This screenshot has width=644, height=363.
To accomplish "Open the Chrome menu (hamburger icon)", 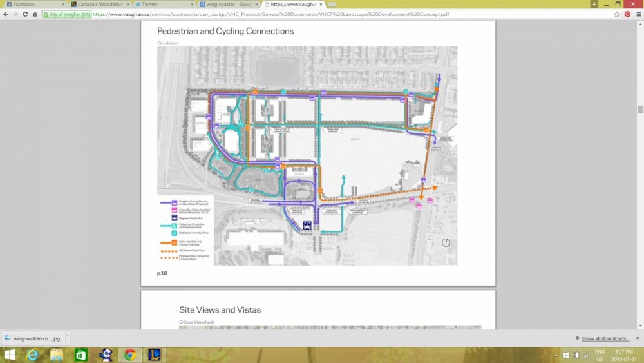I will coord(638,14).
